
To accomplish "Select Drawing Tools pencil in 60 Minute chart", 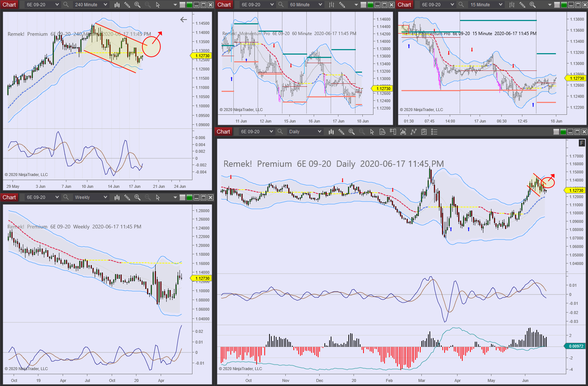I will [342, 5].
